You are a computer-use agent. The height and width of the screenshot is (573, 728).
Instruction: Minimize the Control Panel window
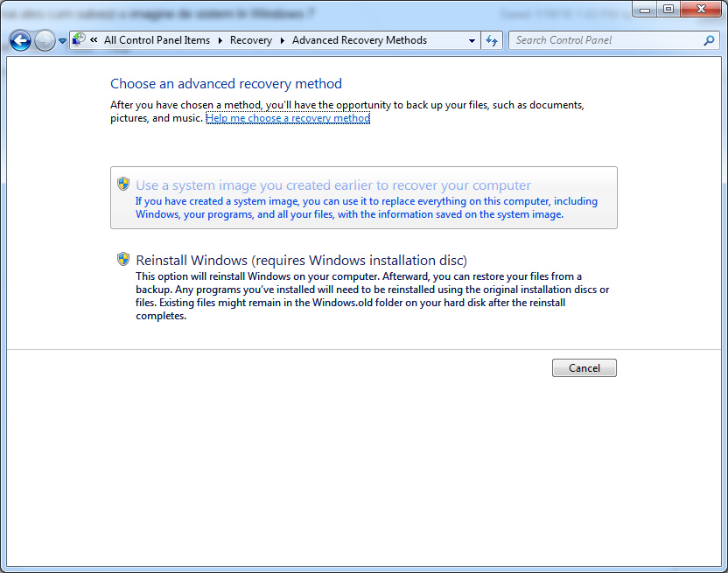click(644, 10)
